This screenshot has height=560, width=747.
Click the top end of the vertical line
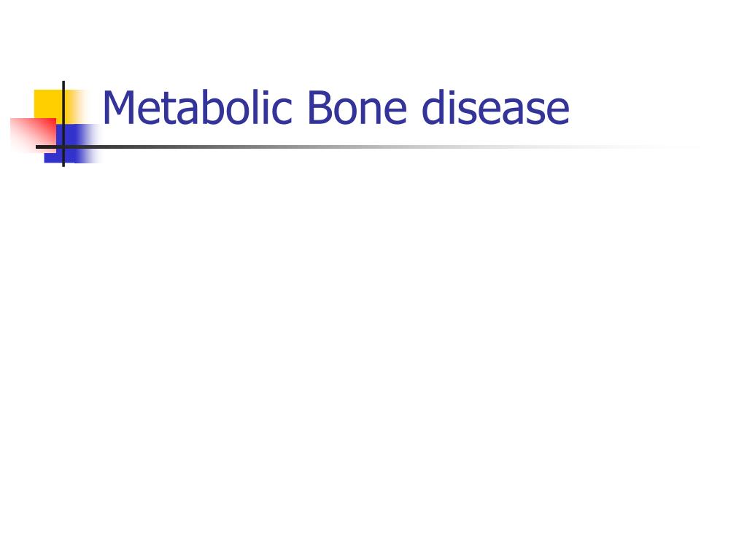[63, 83]
